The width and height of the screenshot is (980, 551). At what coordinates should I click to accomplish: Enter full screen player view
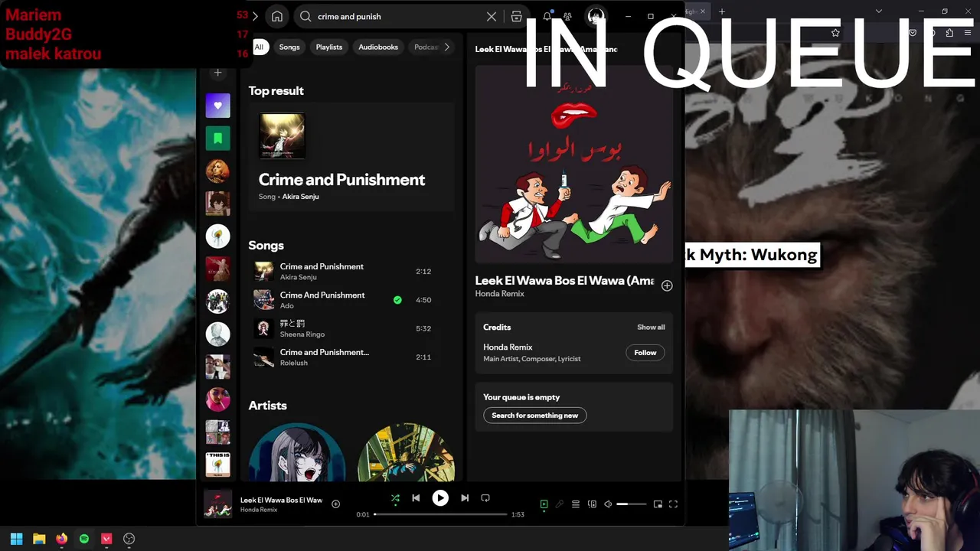tap(674, 504)
